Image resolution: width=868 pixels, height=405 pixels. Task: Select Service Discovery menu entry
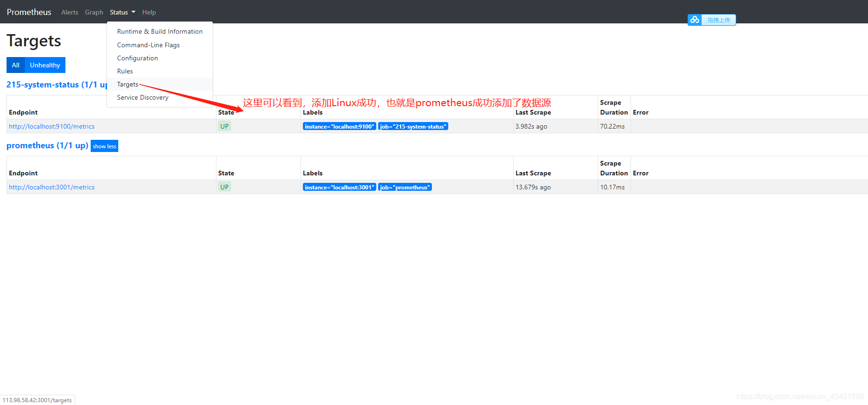160,97
